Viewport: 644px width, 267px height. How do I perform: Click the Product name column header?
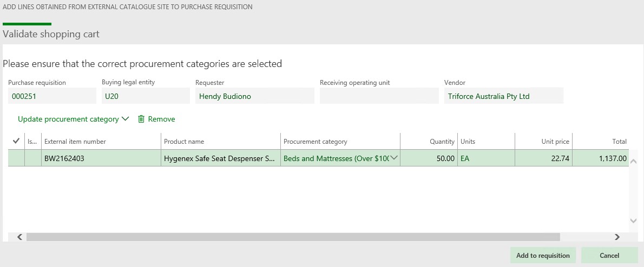click(184, 142)
